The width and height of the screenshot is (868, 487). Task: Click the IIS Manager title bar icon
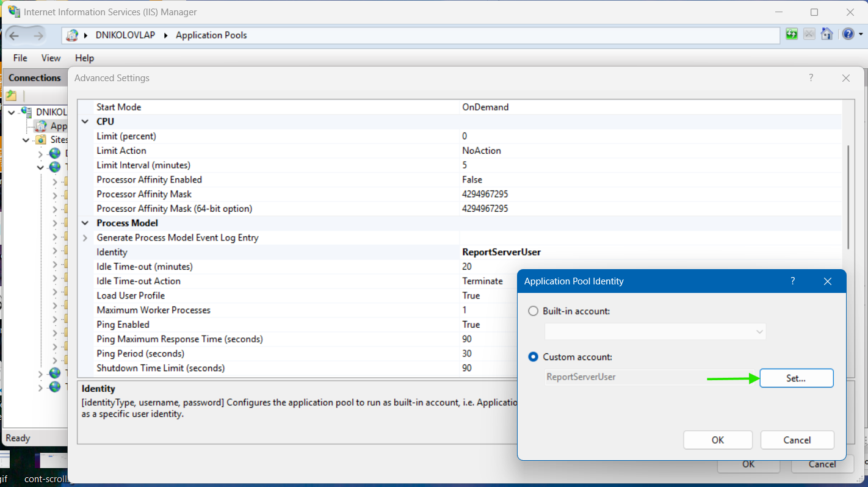coord(13,12)
